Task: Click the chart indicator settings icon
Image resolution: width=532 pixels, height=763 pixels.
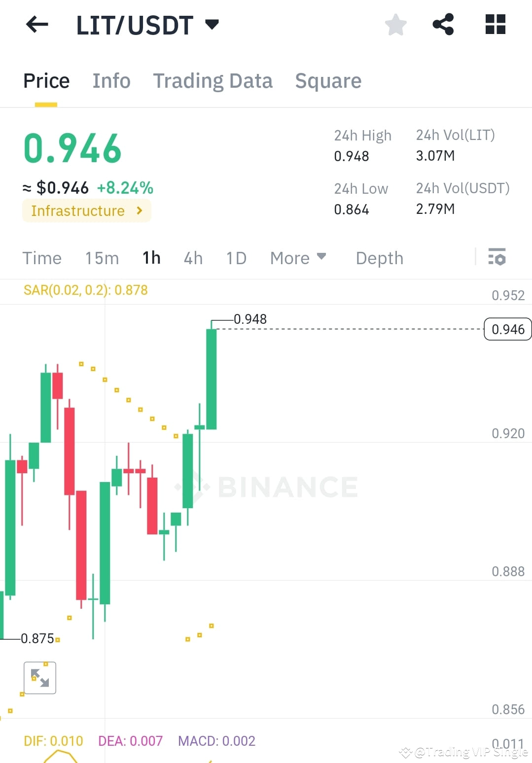Action: point(497,257)
